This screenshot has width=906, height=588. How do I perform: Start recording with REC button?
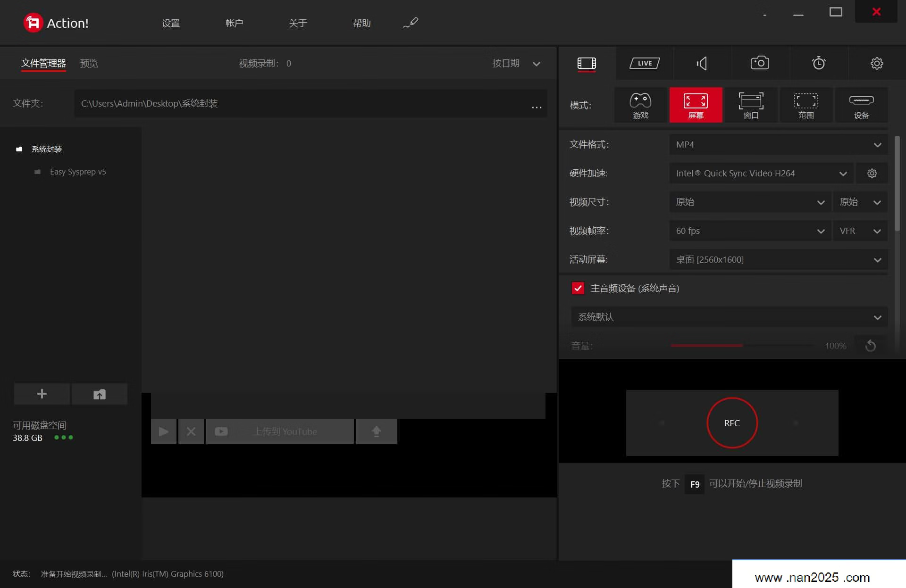pos(732,423)
